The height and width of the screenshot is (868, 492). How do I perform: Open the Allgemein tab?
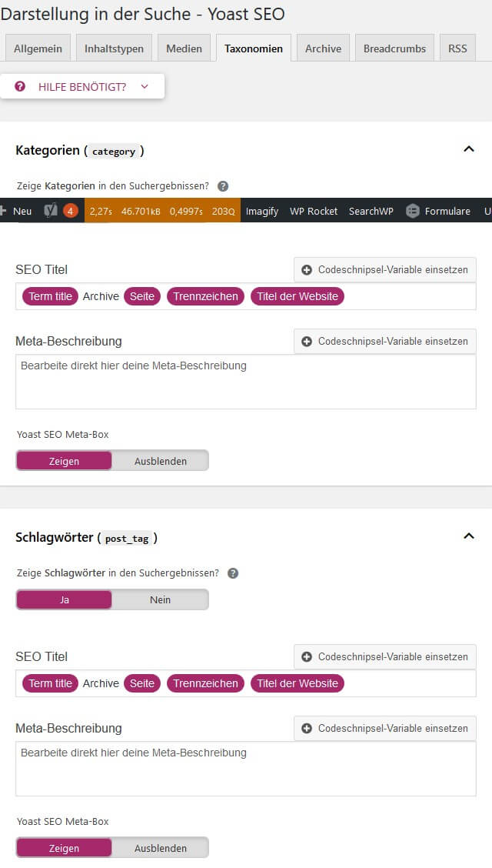(38, 48)
